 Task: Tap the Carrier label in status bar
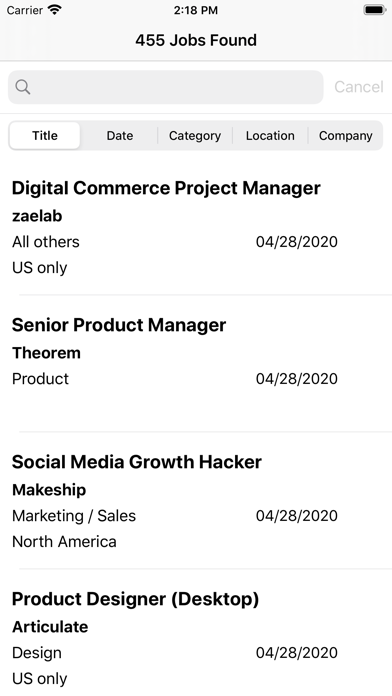click(24, 10)
